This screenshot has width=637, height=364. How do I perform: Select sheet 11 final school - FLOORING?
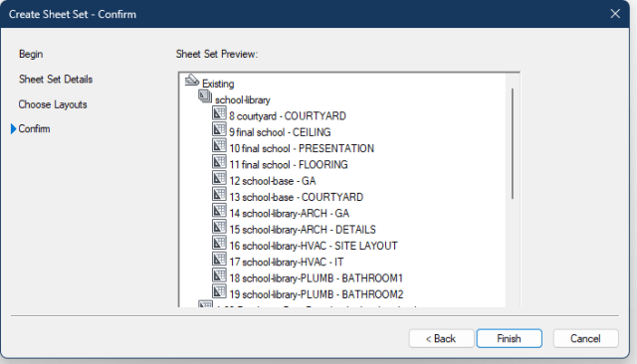coord(289,165)
